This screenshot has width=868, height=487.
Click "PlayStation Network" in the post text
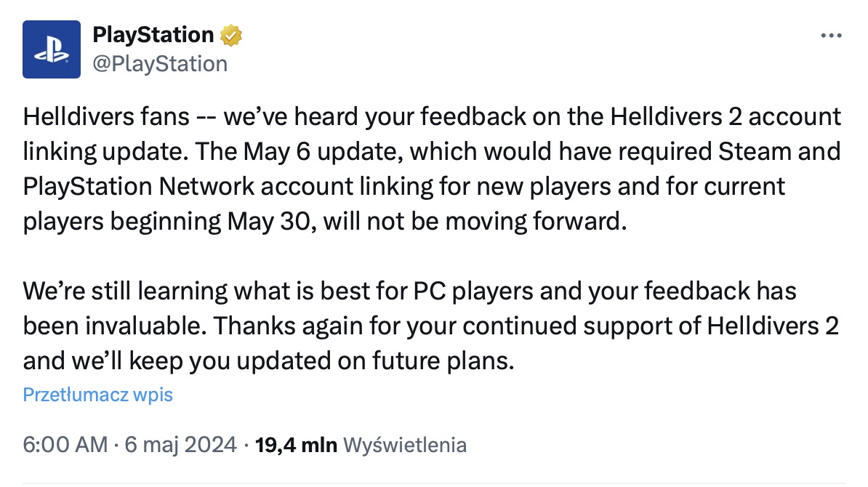pos(138,187)
